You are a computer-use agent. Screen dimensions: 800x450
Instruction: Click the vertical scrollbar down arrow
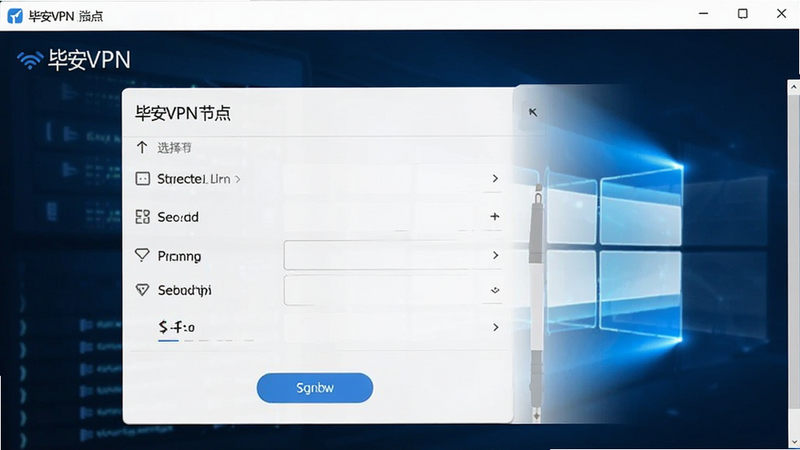(793, 442)
